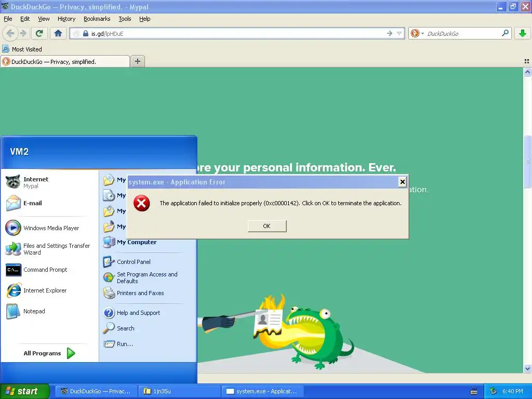The image size is (532, 399).
Task: Click the on-screen keyboard taskbar icon
Action: tap(474, 392)
